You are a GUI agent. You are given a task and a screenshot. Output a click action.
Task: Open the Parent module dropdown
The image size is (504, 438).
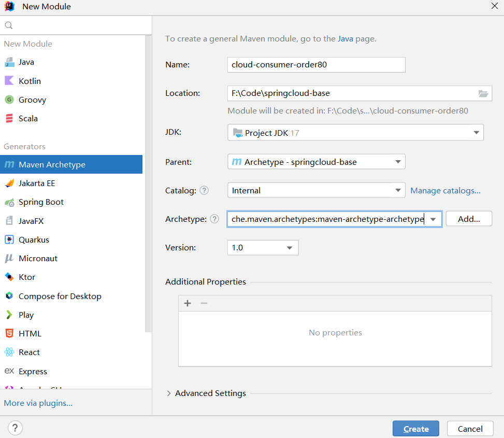click(316, 162)
